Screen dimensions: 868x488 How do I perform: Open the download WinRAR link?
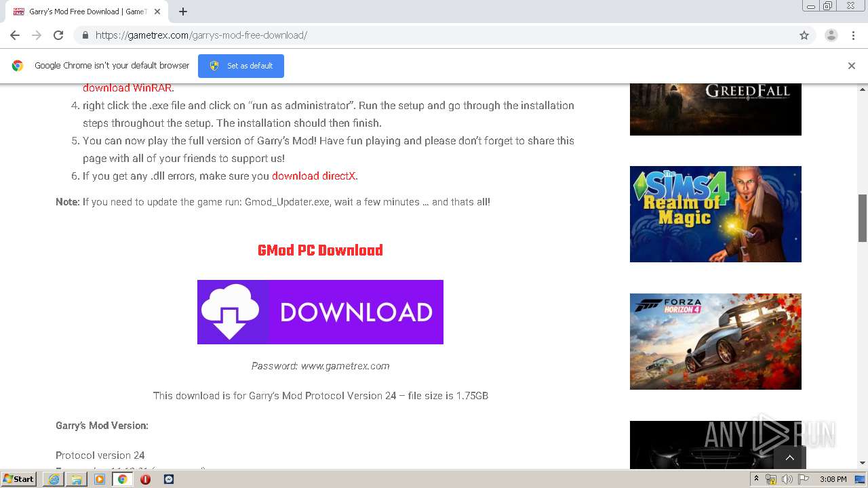[x=128, y=88]
